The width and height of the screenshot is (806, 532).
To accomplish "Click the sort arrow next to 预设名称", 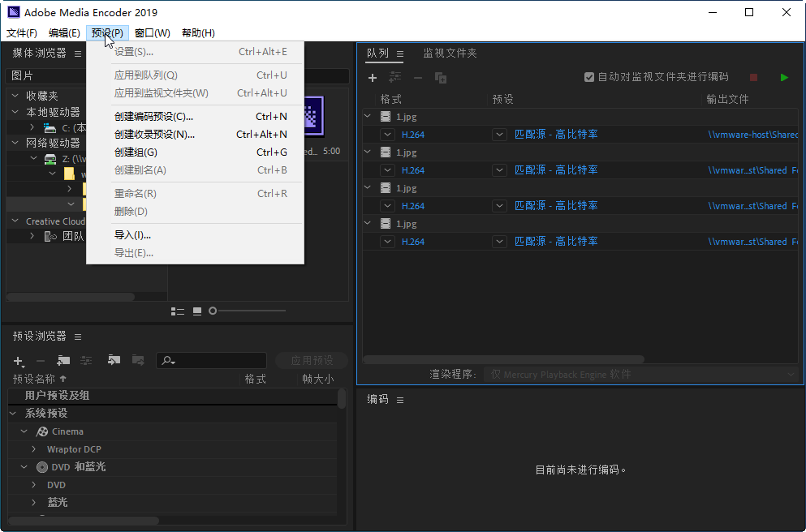I will click(x=63, y=379).
